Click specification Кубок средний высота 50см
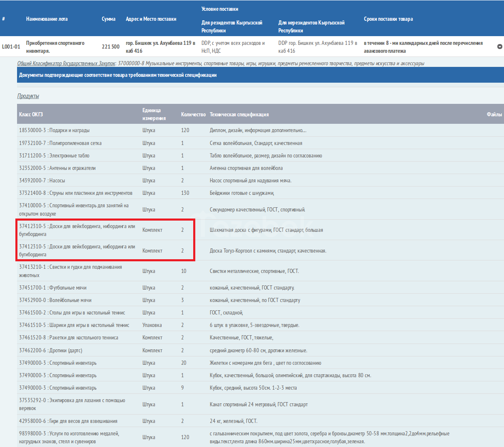This screenshot has height=447, width=504. (253, 388)
